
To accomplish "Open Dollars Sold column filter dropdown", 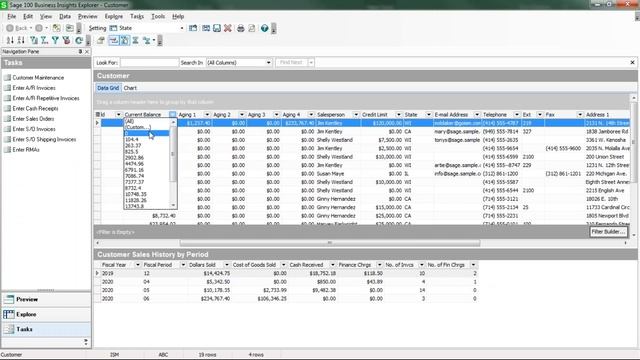I will (227, 265).
